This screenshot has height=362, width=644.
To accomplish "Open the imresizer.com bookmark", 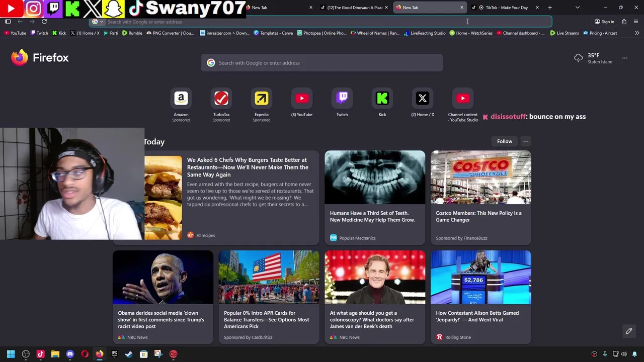I will (x=224, y=33).
